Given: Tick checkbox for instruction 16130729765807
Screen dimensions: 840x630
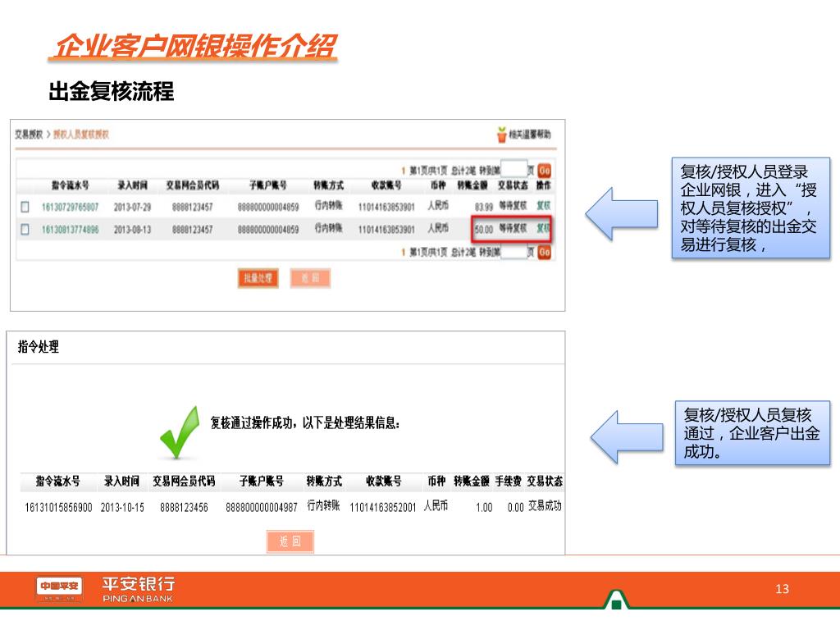Looking at the screenshot, I should click(x=25, y=206).
